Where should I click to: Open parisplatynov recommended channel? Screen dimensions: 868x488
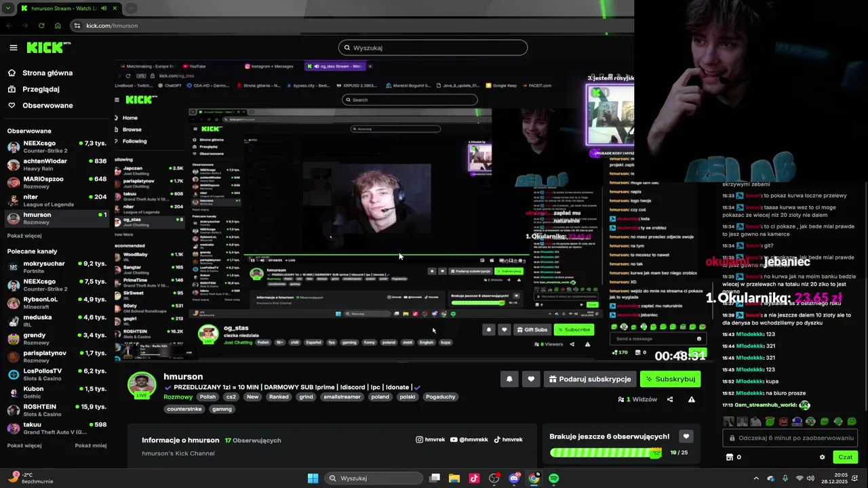tap(56, 357)
